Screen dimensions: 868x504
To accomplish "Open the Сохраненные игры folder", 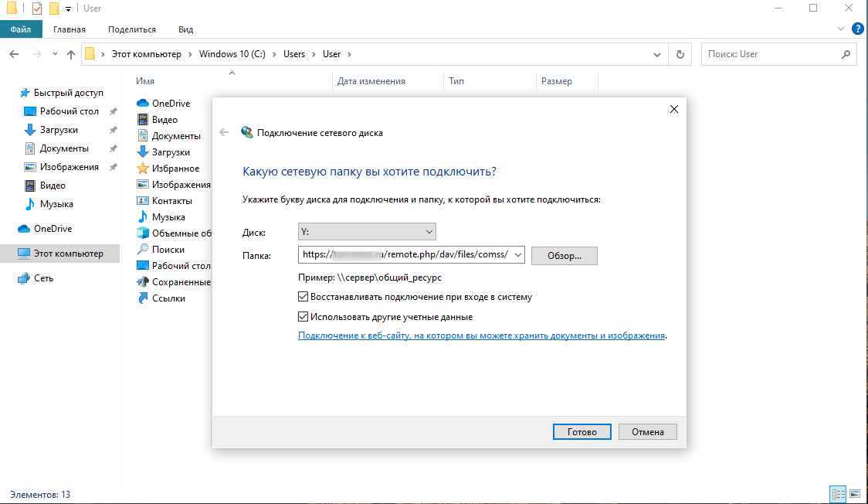I will 174,282.
